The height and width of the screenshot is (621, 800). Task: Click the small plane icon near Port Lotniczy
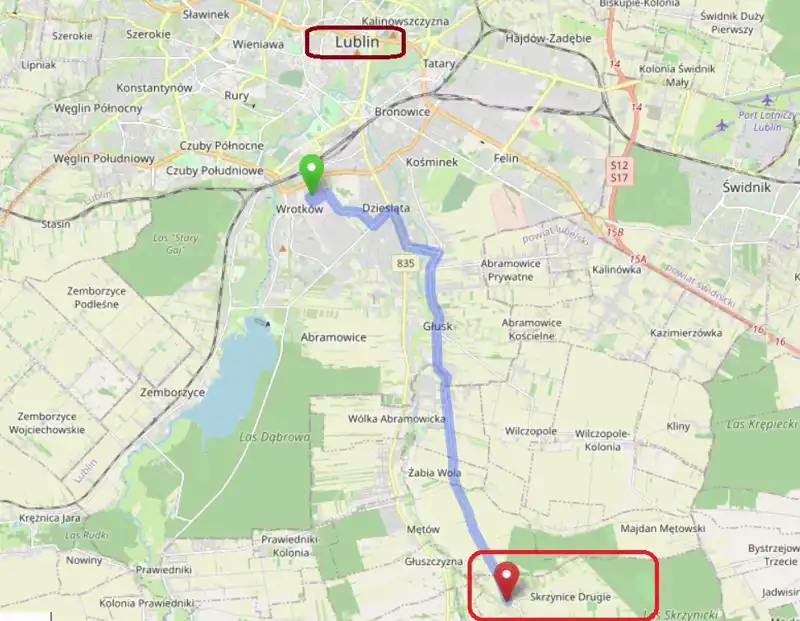(767, 100)
